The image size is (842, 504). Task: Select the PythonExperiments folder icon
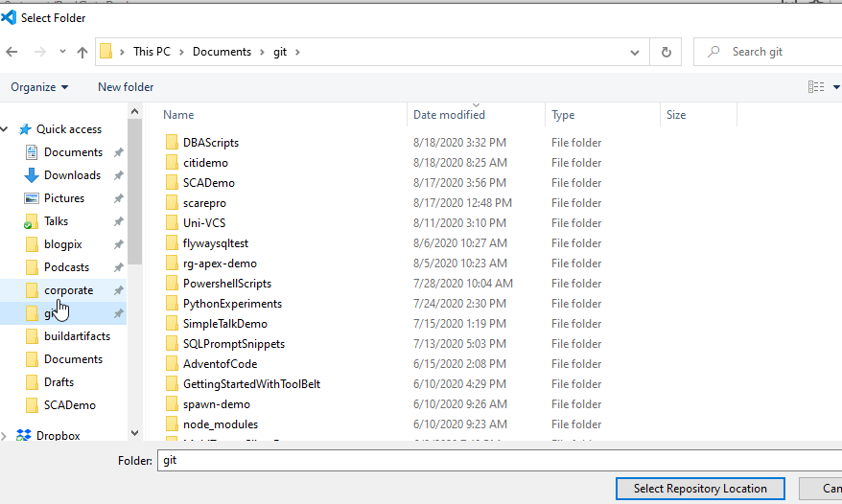[x=172, y=303]
